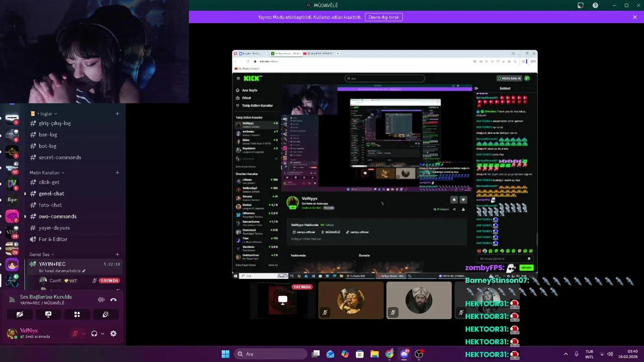Toggle noise suppression waveform icon
This screenshot has height=362, width=644.
(x=101, y=300)
